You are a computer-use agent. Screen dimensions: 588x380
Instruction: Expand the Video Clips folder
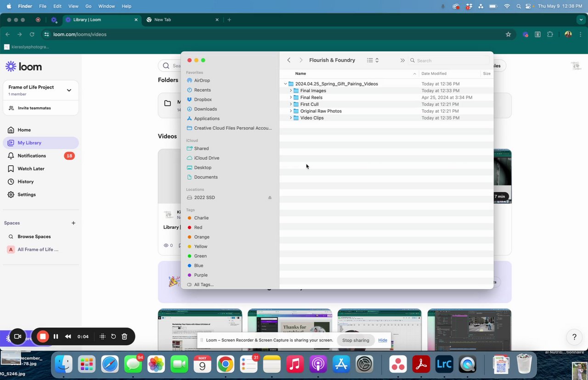click(x=291, y=118)
